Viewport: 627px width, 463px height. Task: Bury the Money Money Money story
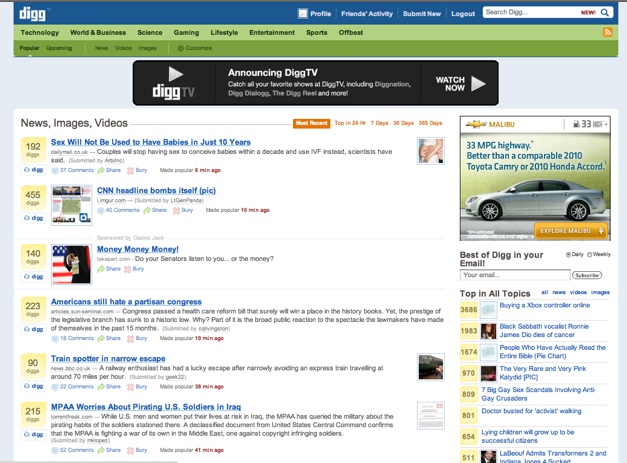(x=134, y=269)
